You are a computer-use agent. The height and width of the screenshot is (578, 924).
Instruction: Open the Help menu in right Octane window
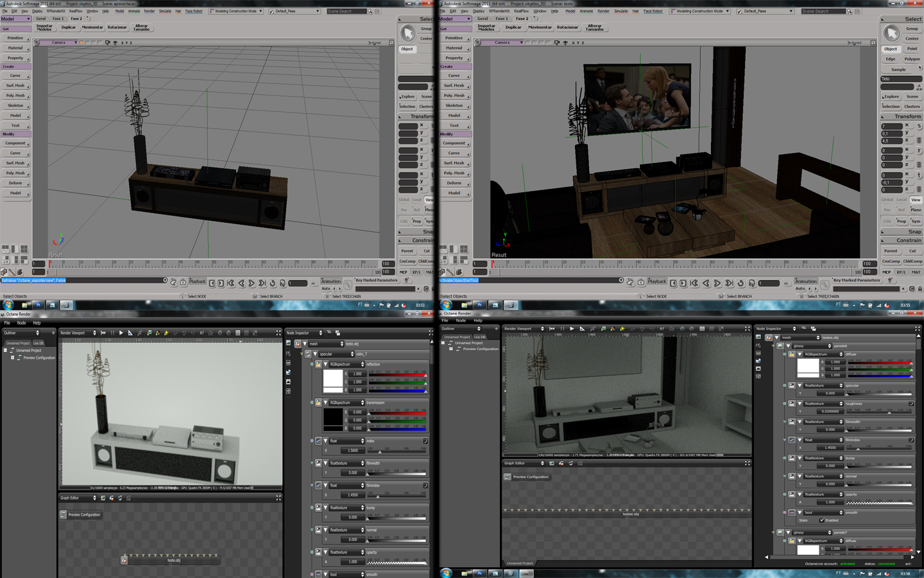point(478,320)
